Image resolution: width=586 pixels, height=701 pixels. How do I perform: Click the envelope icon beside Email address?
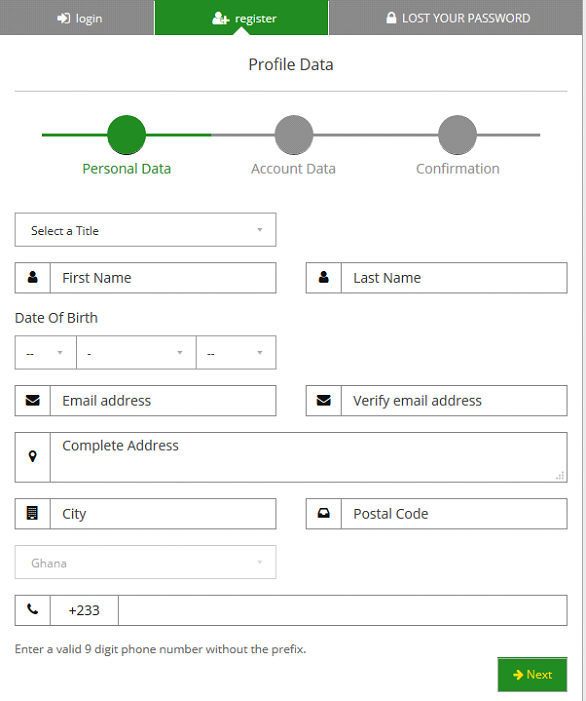33,400
